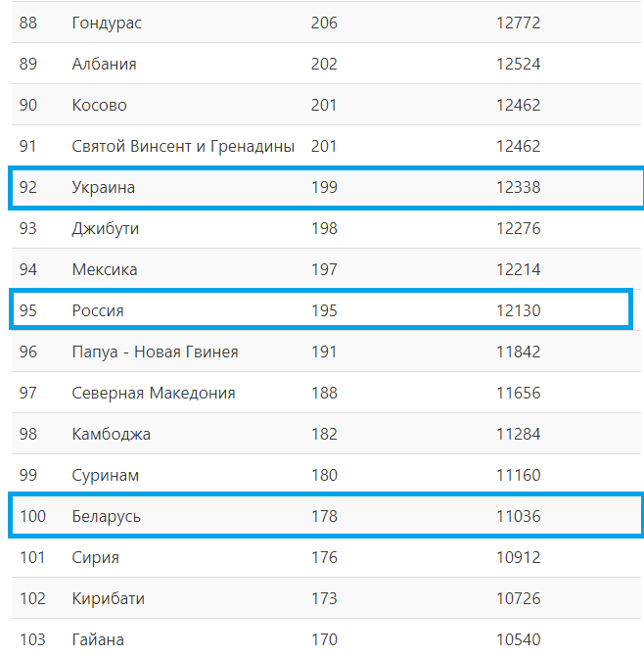This screenshot has height=657, width=644.
Task: Click Папуа - Новая Гвинея cell
Action: (x=155, y=352)
